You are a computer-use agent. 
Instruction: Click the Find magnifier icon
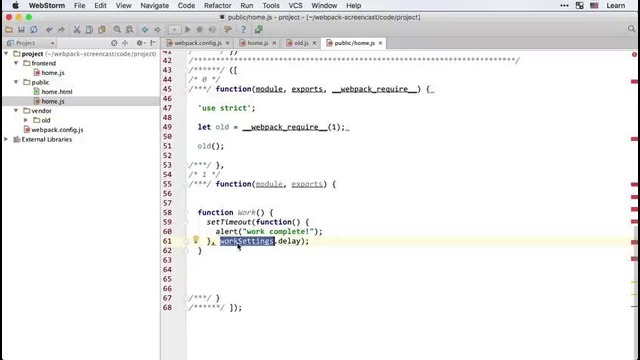(x=117, y=30)
